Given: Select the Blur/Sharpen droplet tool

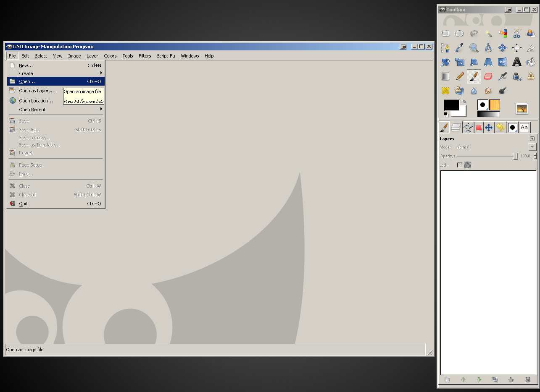Looking at the screenshot, I should coord(474,91).
